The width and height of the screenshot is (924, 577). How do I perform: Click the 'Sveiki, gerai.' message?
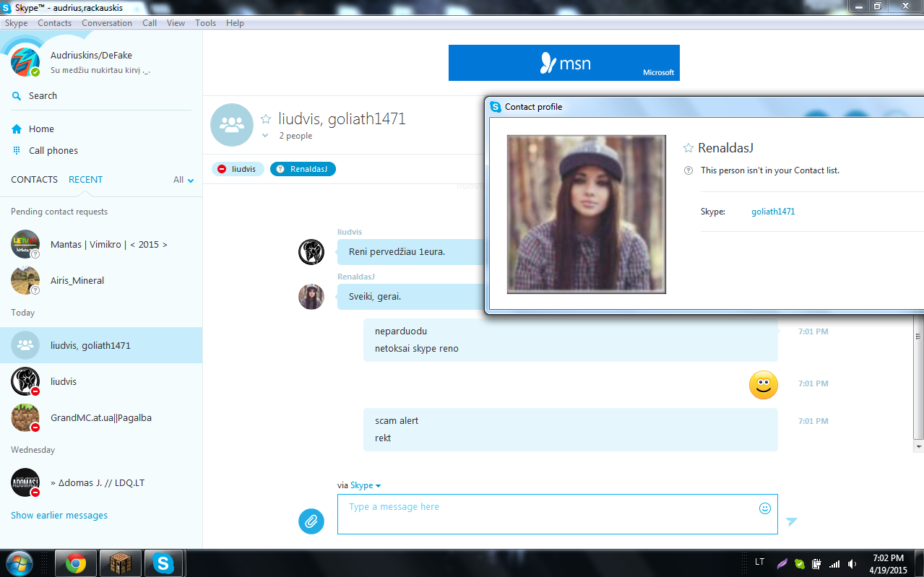tap(375, 297)
